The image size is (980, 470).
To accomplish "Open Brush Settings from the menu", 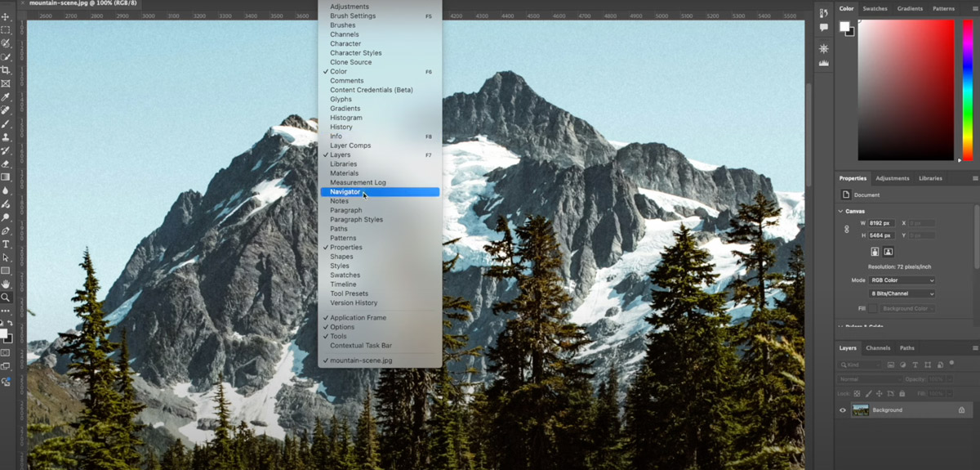I will pyautogui.click(x=379, y=16).
